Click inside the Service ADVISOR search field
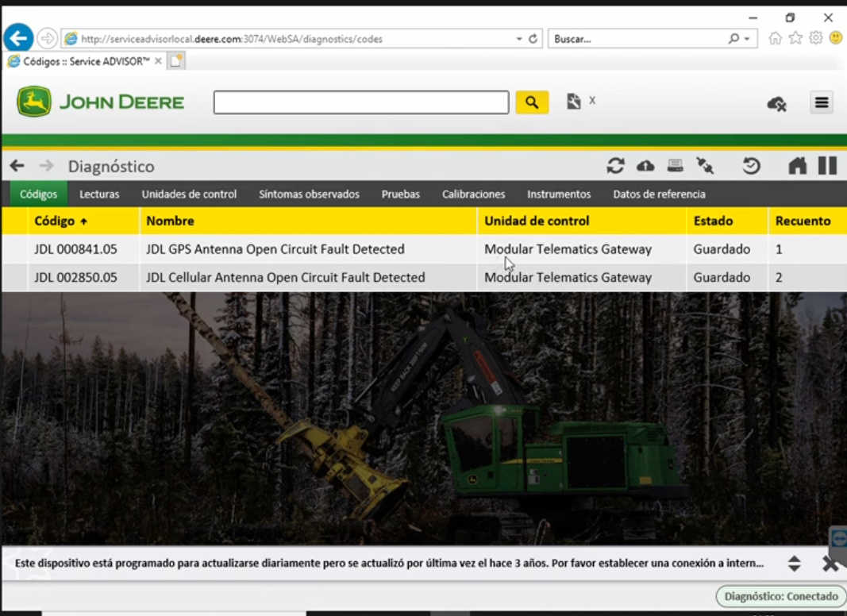The height and width of the screenshot is (616, 847). [x=360, y=102]
